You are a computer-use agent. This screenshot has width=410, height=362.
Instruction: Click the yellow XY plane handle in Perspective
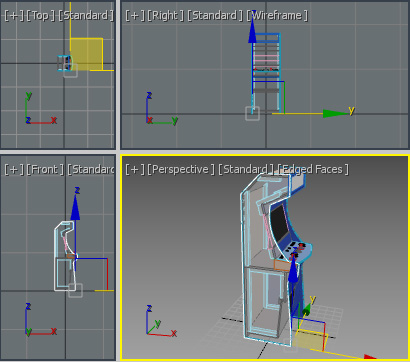click(310, 340)
